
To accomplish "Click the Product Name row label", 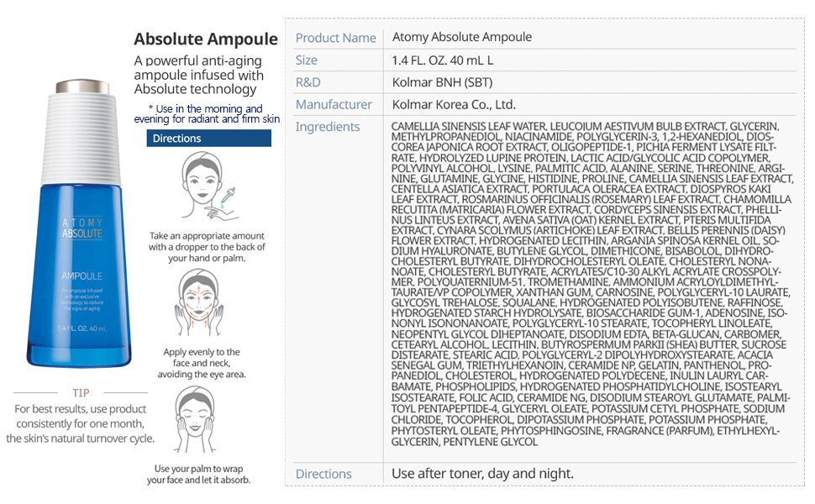I will click(x=335, y=38).
